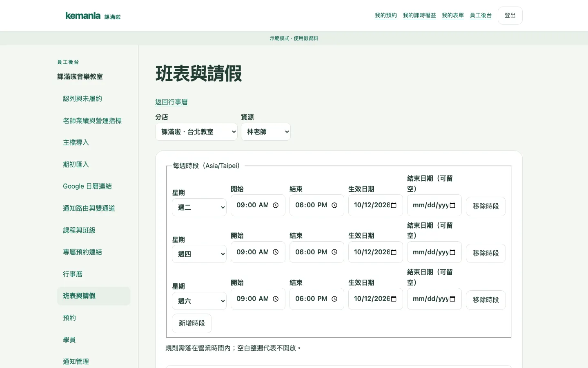The image size is (588, 368).
Task: Click 移除時段 for the 週二 row
Action: pyautogui.click(x=486, y=206)
